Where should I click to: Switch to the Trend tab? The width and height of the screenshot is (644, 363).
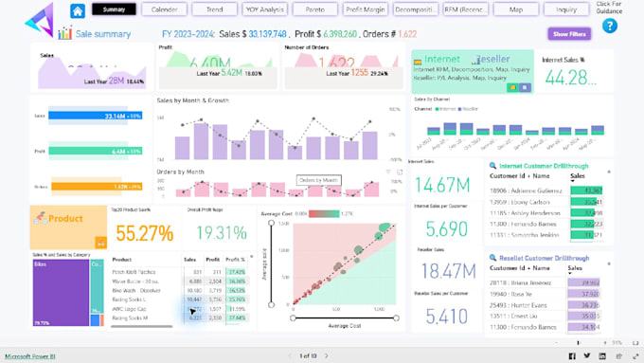(214, 9)
